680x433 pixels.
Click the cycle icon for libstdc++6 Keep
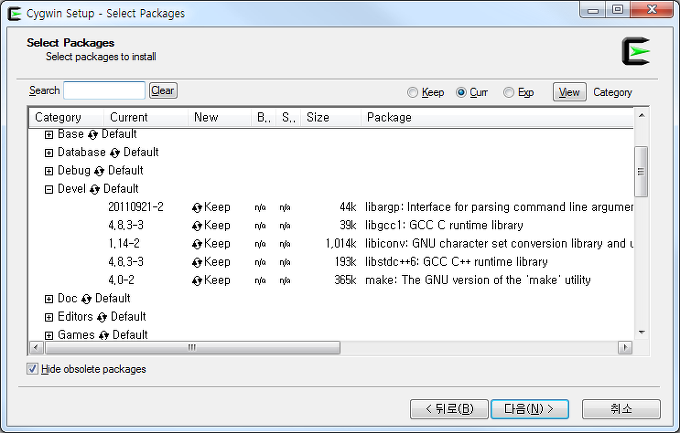(197, 262)
